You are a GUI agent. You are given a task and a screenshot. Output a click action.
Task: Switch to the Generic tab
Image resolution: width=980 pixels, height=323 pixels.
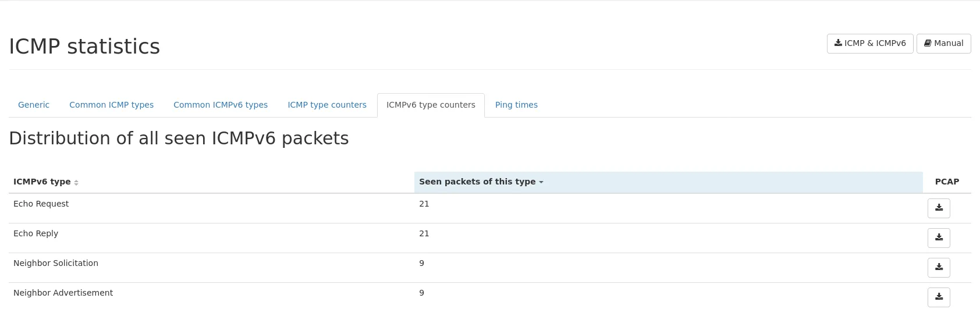[34, 105]
